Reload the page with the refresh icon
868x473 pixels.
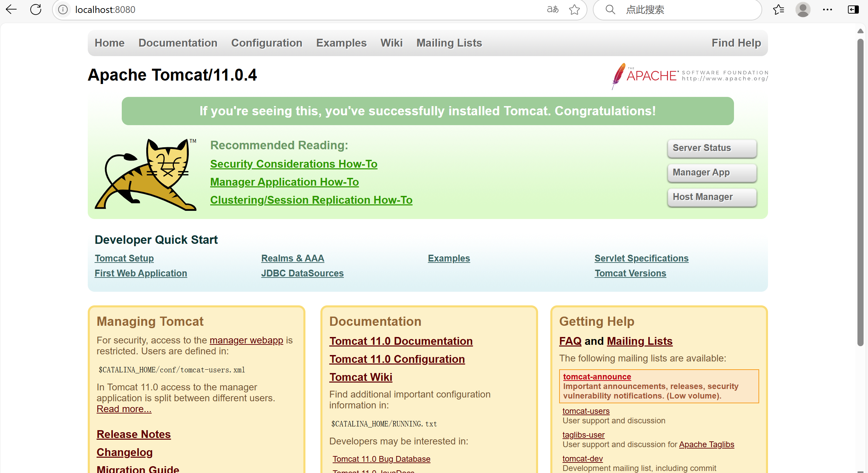click(36, 10)
